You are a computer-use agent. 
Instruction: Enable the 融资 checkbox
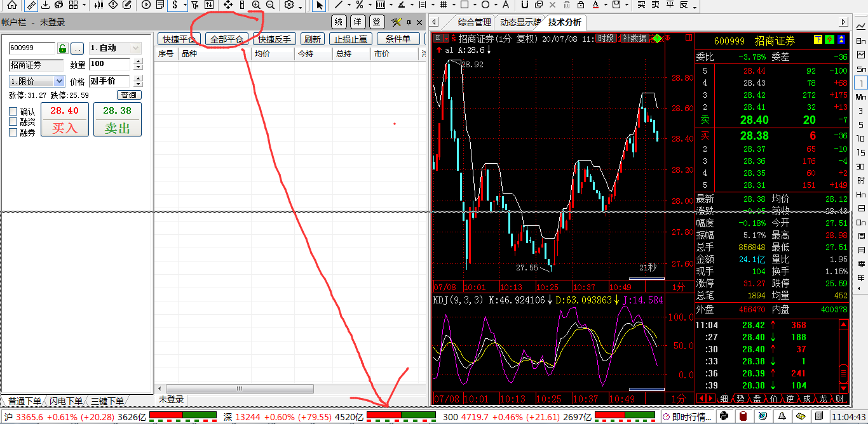[13, 122]
